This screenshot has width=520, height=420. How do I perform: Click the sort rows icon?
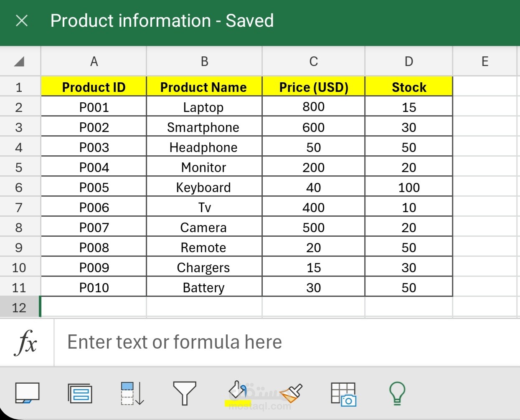(132, 393)
